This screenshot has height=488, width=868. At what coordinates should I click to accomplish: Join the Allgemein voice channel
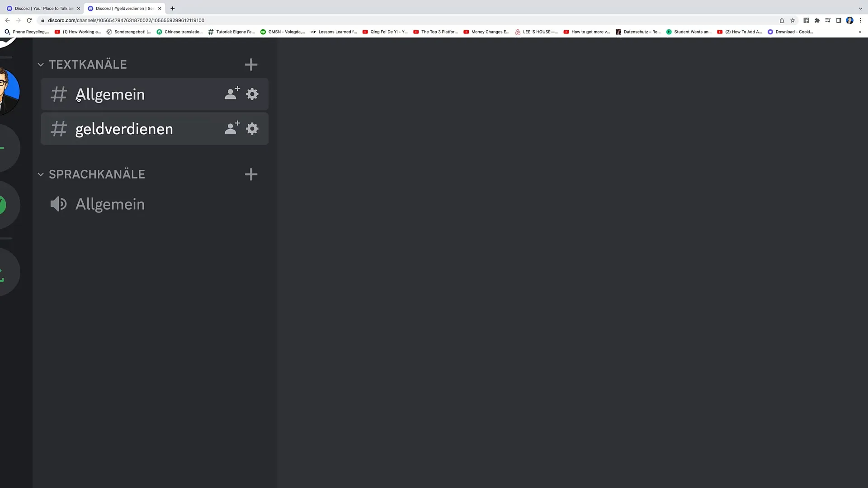(154, 204)
